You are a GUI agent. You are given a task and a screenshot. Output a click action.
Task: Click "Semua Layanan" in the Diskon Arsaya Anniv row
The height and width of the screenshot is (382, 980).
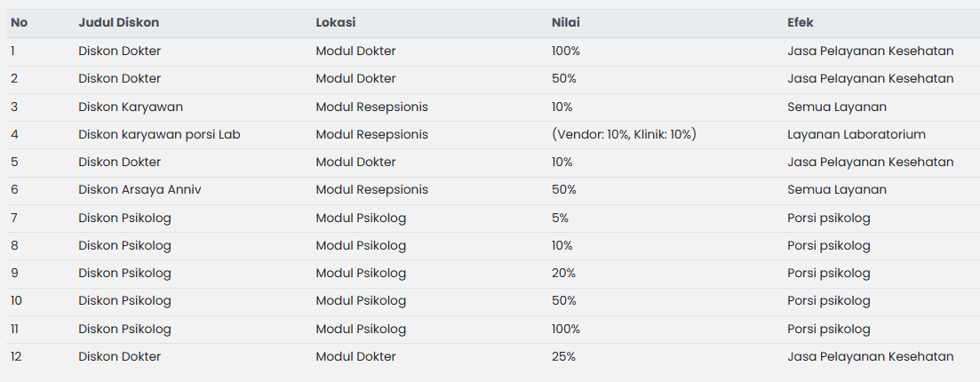836,189
